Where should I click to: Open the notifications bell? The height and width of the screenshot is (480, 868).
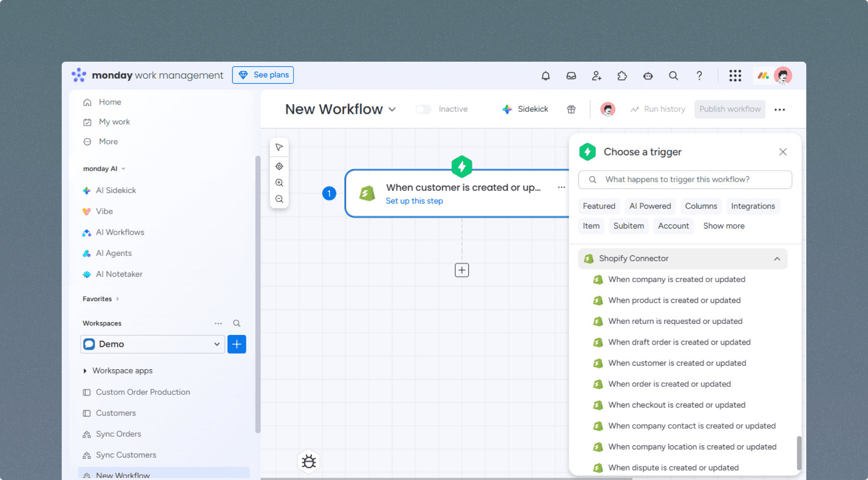[545, 76]
